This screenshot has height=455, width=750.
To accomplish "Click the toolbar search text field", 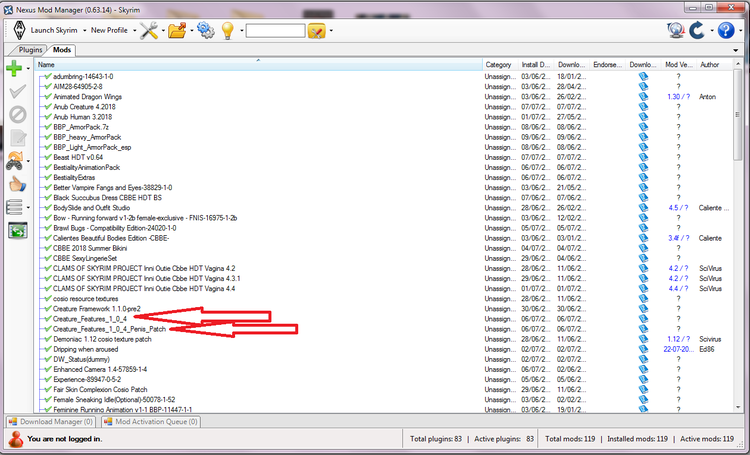I will tap(276, 31).
